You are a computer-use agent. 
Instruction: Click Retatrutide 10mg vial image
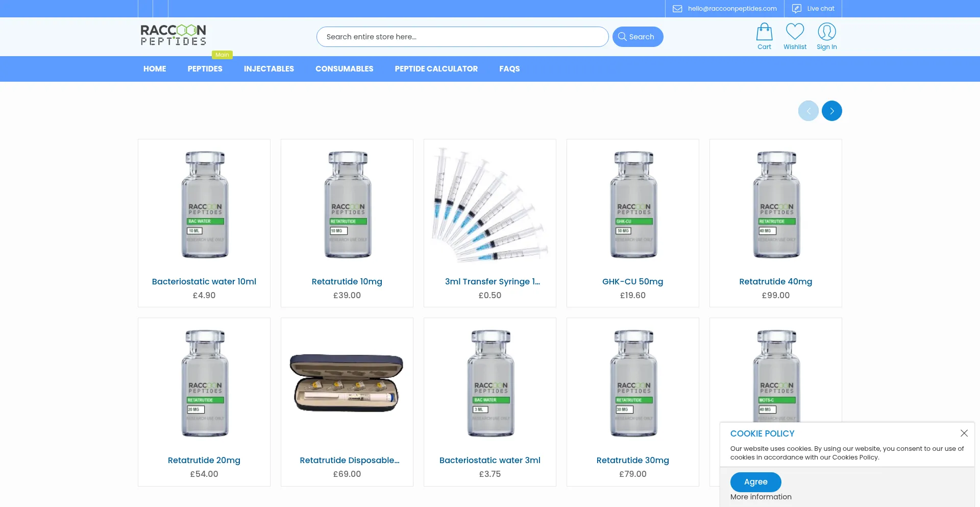348,204
